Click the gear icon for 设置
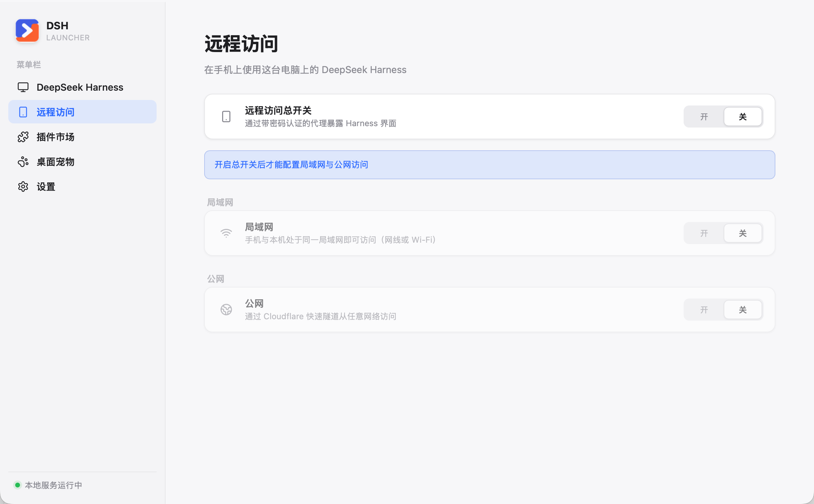The height and width of the screenshot is (504, 814). 23,187
